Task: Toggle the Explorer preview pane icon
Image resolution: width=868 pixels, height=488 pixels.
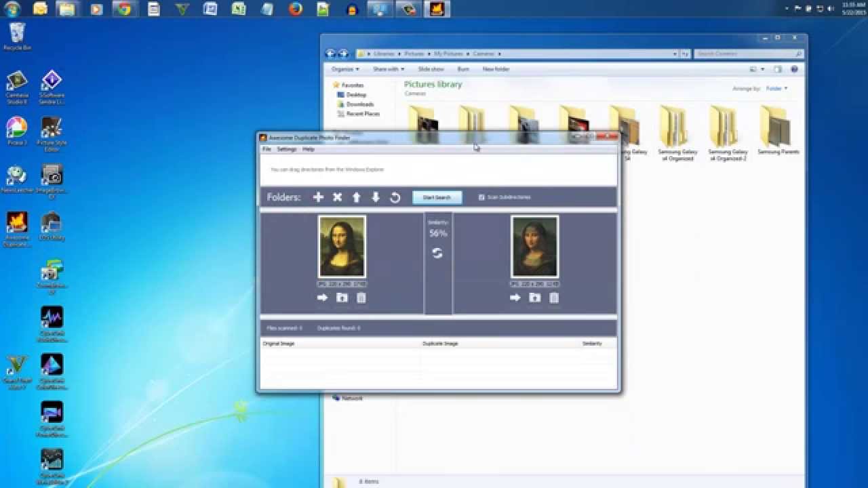Action: pos(778,69)
